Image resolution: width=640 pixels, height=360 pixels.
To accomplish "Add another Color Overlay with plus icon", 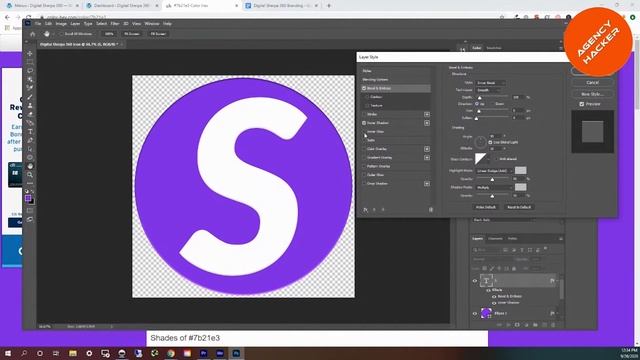I will click(427, 149).
